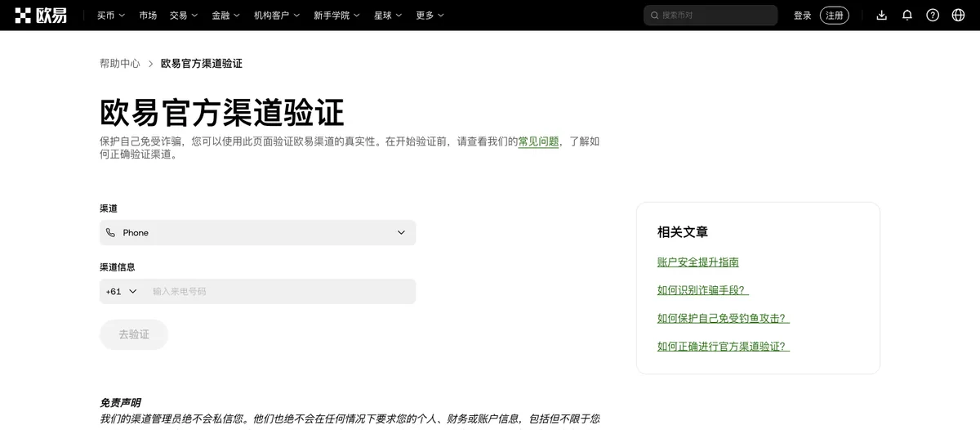Open the download icon in header

(x=881, y=15)
